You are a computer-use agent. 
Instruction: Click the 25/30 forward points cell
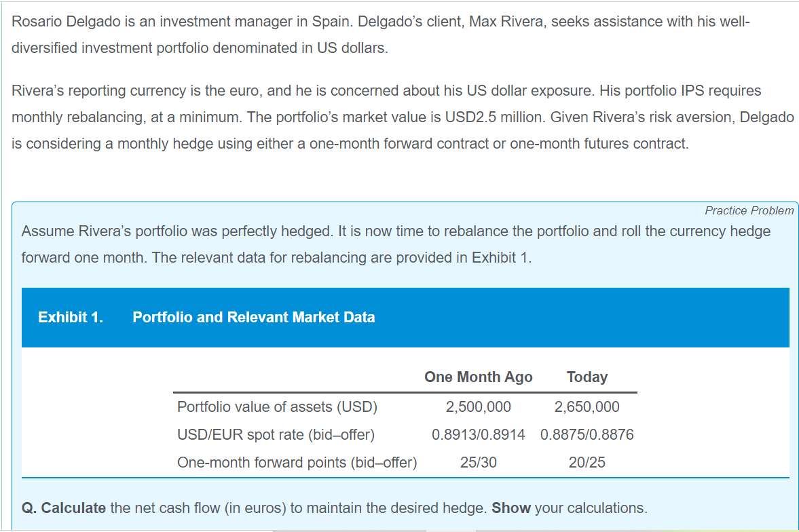tap(478, 463)
